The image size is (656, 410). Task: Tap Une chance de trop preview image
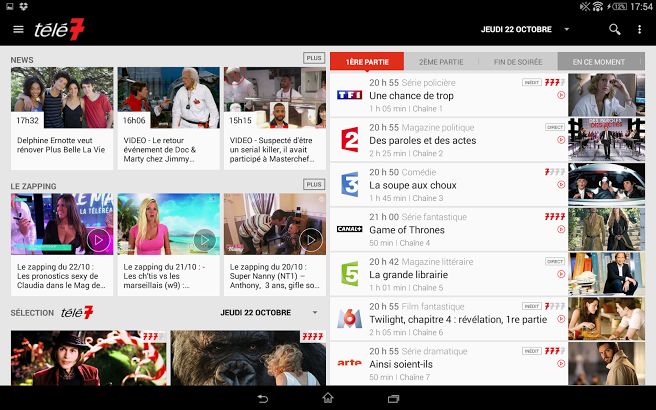(x=606, y=95)
